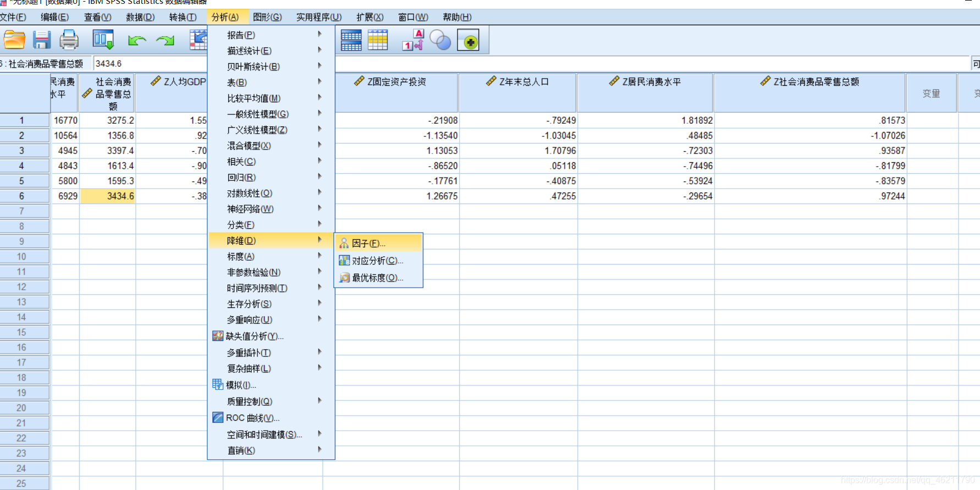Select the Z社会消费品零售总额 column header

pos(810,93)
